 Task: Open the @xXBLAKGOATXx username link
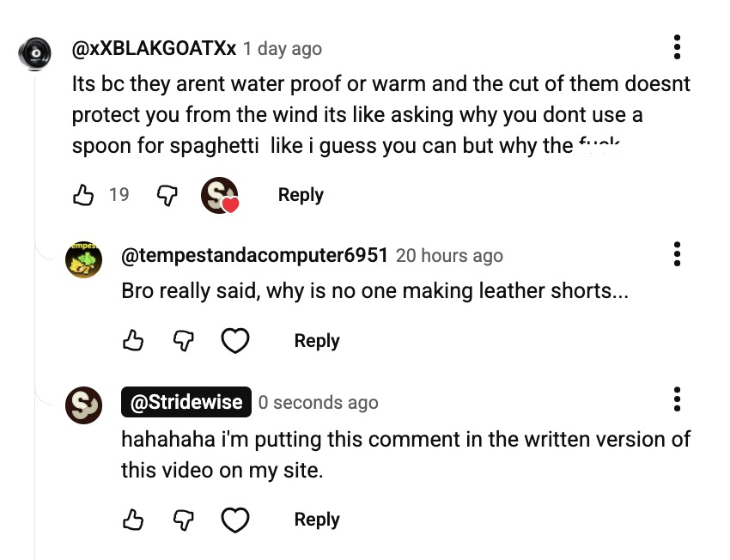tap(154, 49)
